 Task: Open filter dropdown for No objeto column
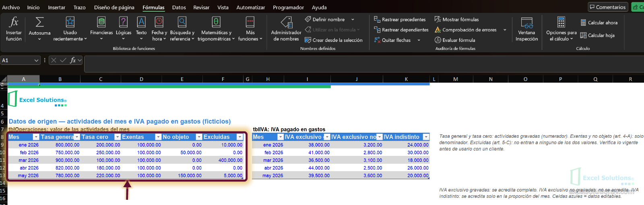199,137
